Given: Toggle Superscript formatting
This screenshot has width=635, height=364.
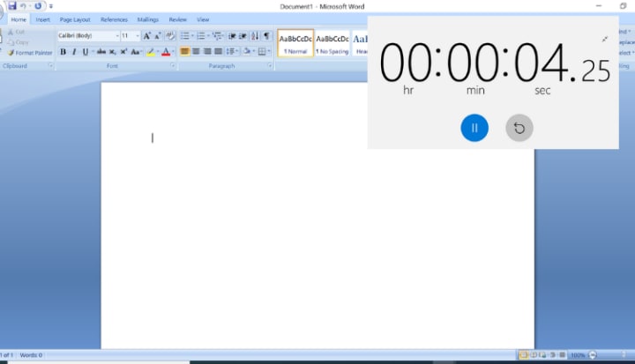Looking at the screenshot, I should [x=123, y=52].
